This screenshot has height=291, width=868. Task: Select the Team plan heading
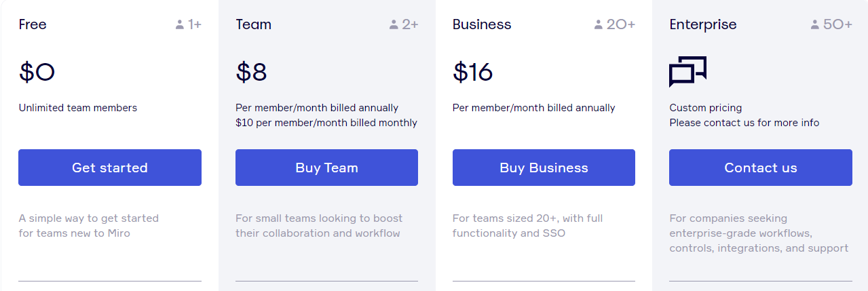(x=254, y=24)
